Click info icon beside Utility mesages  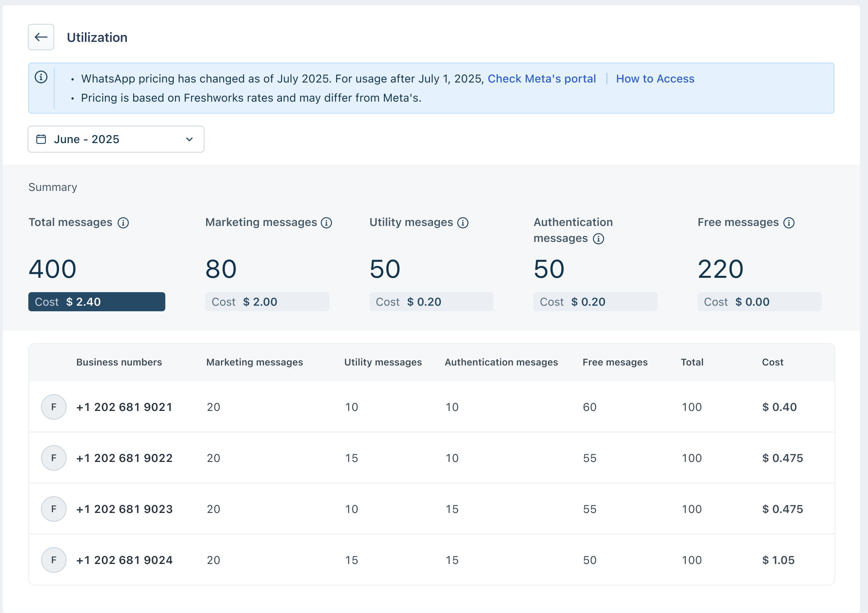click(463, 223)
